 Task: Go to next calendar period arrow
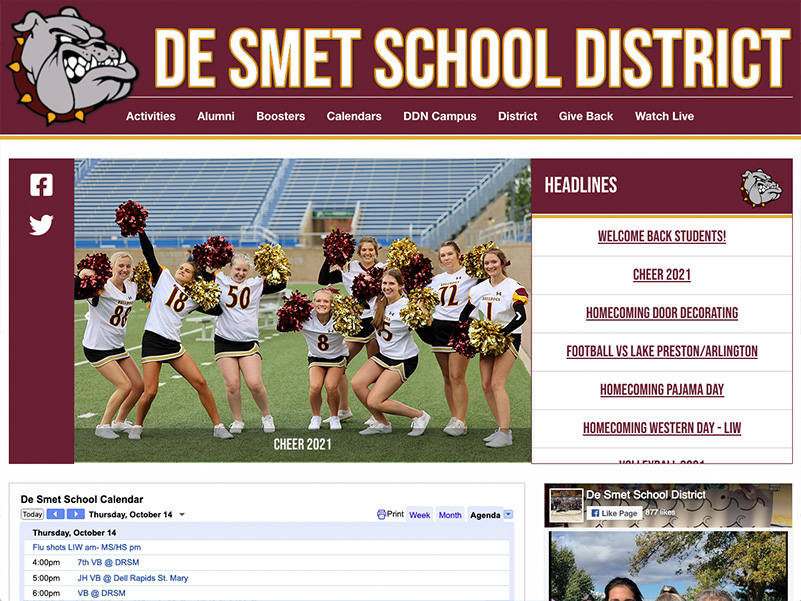pyautogui.click(x=76, y=514)
